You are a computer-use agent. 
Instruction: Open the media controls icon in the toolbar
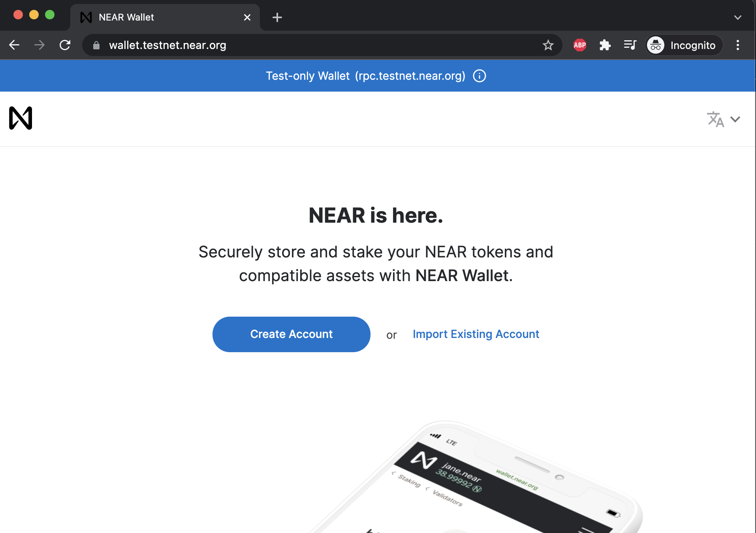pyautogui.click(x=630, y=45)
